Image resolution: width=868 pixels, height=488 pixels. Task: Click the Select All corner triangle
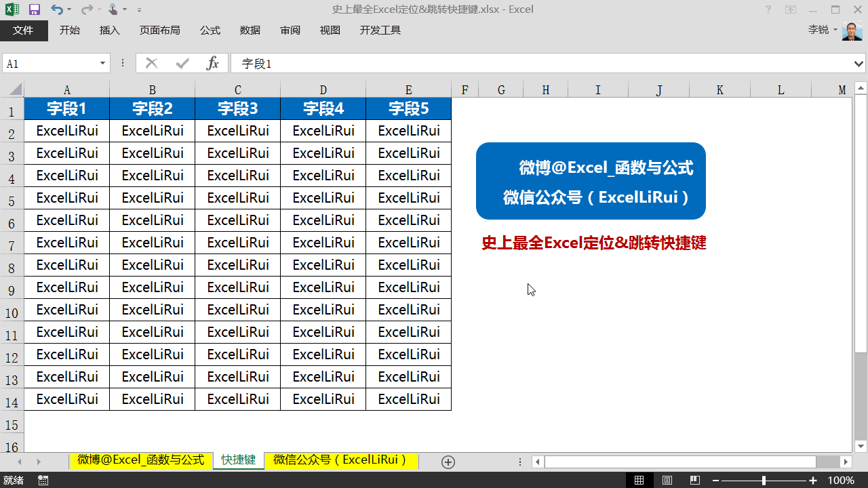(x=15, y=89)
